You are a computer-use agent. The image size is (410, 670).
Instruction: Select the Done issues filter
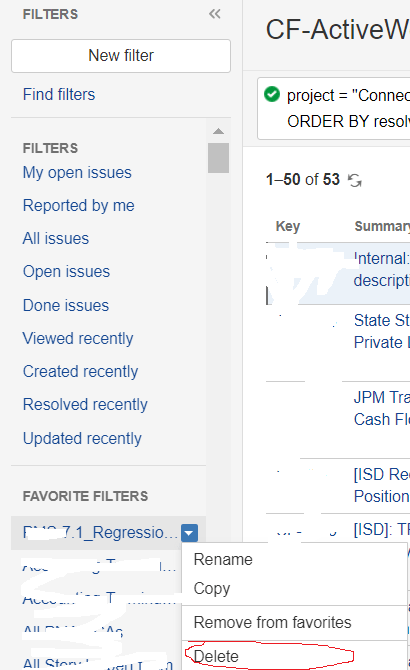coord(66,306)
